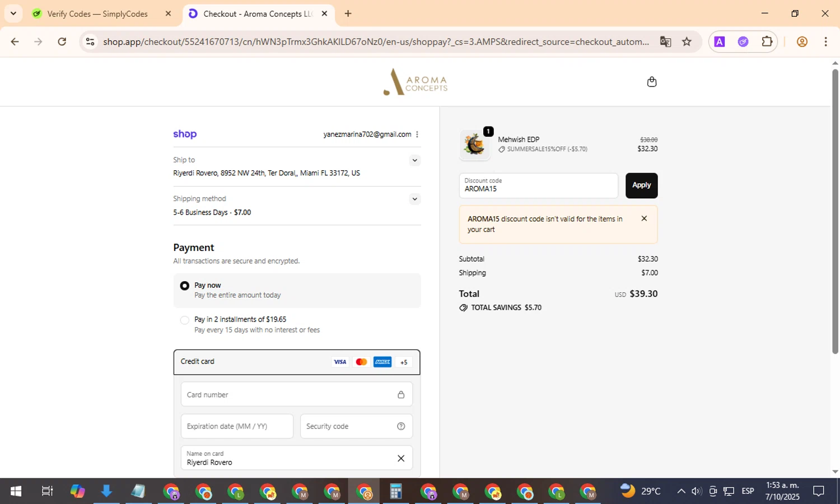Click the American Express logo
Screen dimensions: 840x504
click(382, 362)
